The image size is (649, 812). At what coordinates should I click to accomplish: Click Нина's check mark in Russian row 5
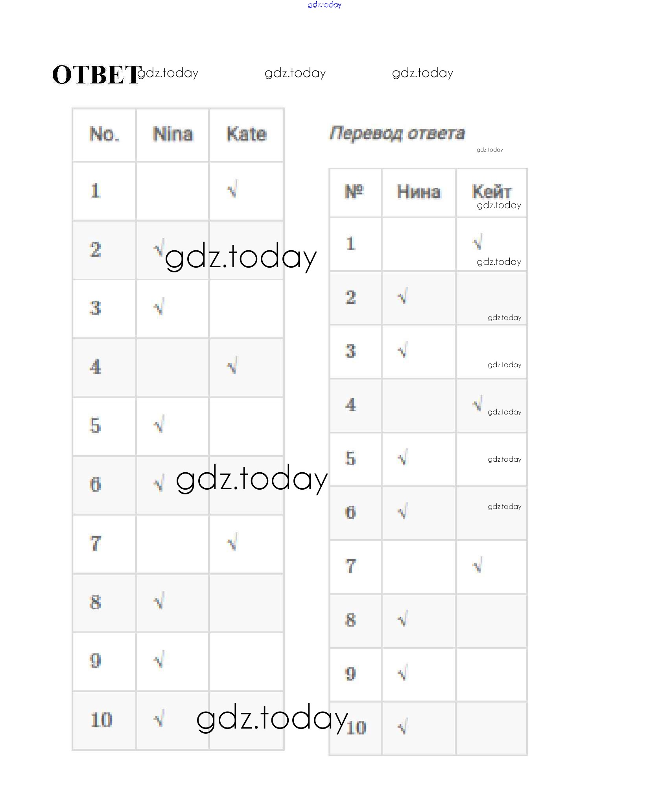coord(402,458)
